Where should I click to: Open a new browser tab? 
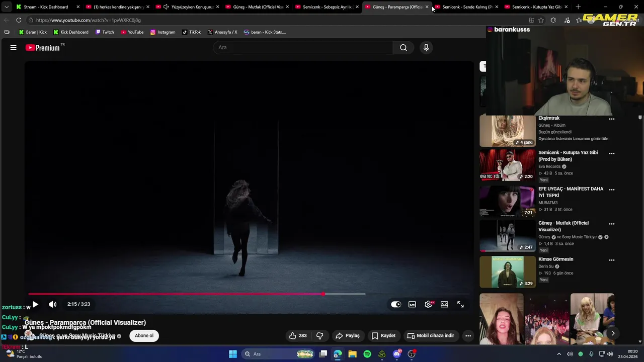(578, 7)
